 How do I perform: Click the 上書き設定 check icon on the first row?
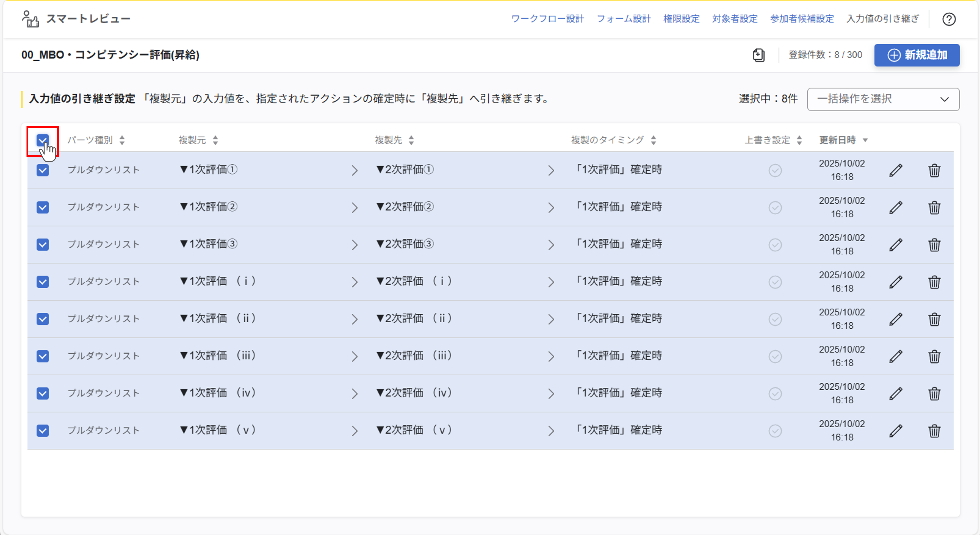pyautogui.click(x=776, y=170)
